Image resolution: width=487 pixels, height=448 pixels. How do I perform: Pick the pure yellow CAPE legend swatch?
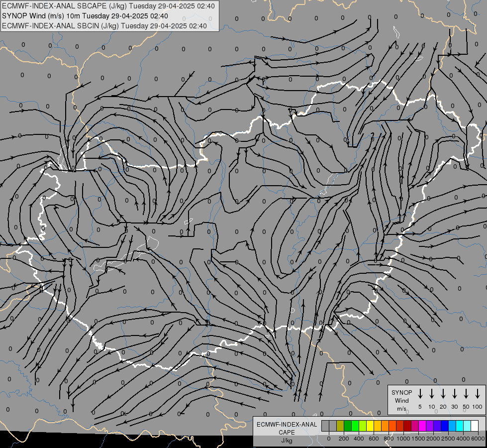point(370,426)
